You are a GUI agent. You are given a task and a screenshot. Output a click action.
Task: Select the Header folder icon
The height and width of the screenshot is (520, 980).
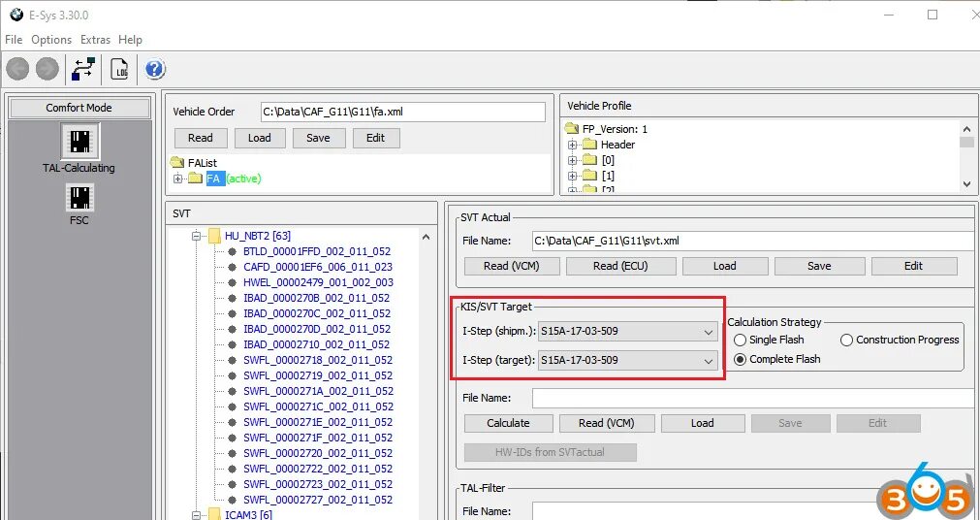tap(590, 145)
